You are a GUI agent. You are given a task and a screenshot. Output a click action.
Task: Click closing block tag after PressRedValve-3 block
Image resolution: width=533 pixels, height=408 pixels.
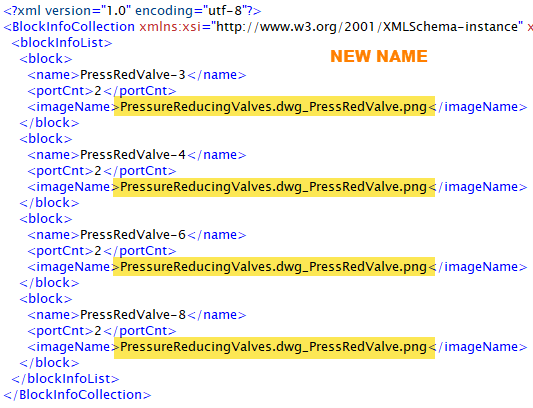click(x=49, y=123)
